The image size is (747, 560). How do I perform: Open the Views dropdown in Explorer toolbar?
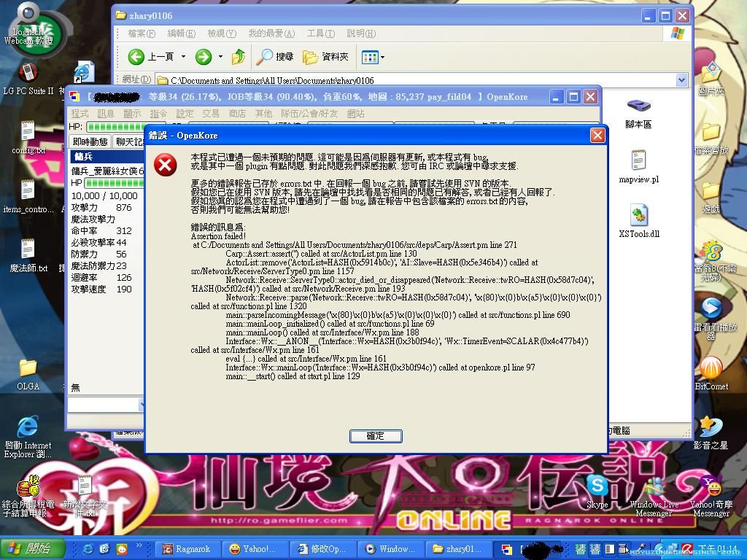click(x=373, y=57)
